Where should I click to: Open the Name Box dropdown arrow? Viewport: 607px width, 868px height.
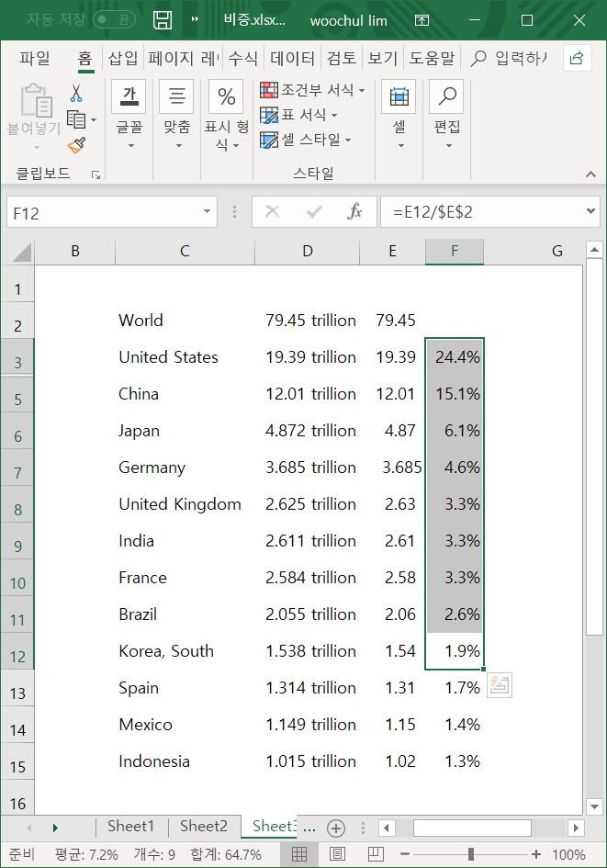[x=207, y=211]
